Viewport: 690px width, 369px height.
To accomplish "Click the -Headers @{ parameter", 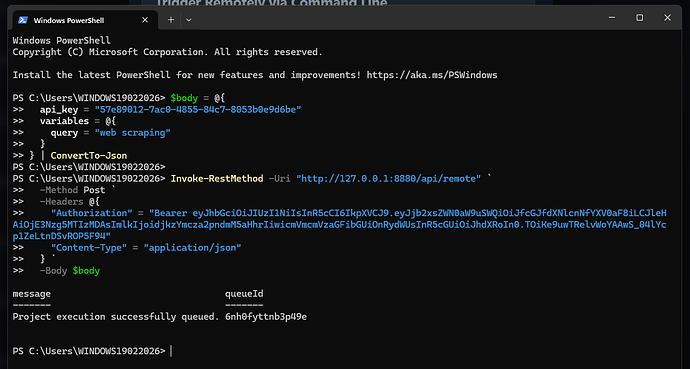I will (70, 202).
